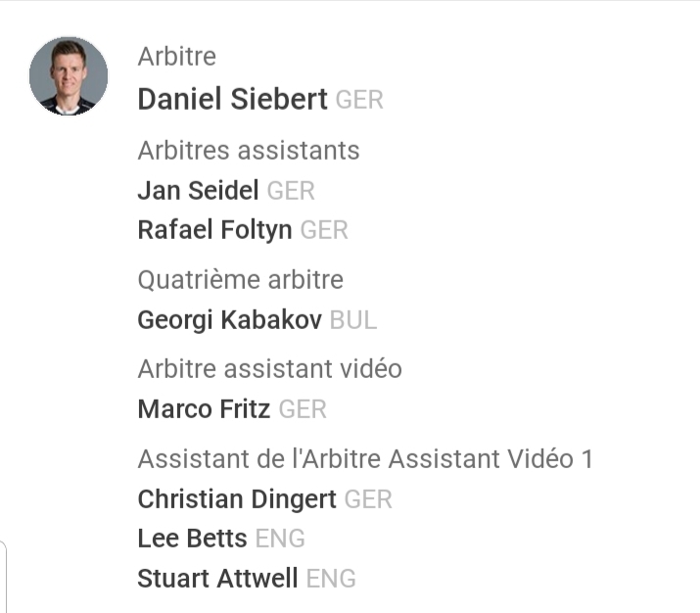Viewport: 700px width, 613px height.
Task: Select assistant referee Jan Seidel
Action: pyautogui.click(x=198, y=191)
